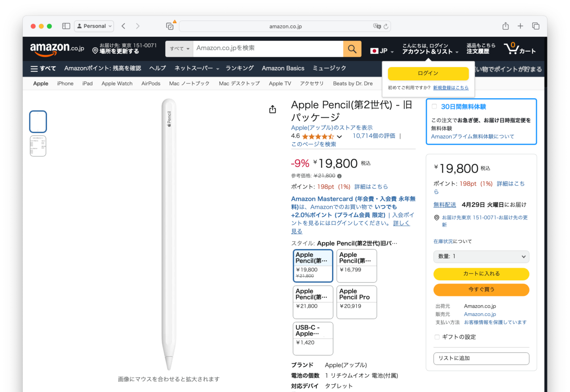Click the Amazon.co.jp logo
Image resolution: width=570 pixels, height=392 pixels.
tap(57, 49)
